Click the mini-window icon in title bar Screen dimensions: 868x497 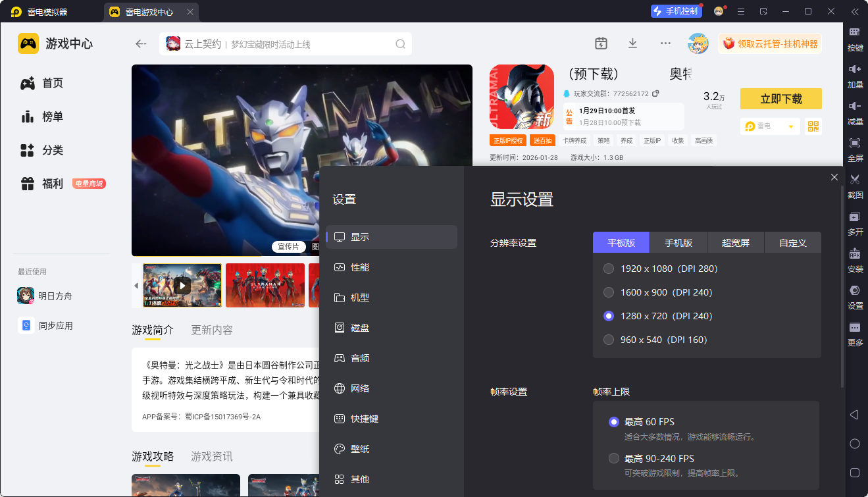763,11
